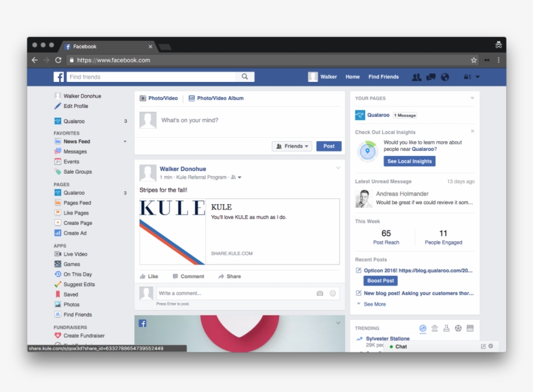This screenshot has width=533, height=392.
Task: Open privacy shortcuts lock icon
Action: (469, 77)
